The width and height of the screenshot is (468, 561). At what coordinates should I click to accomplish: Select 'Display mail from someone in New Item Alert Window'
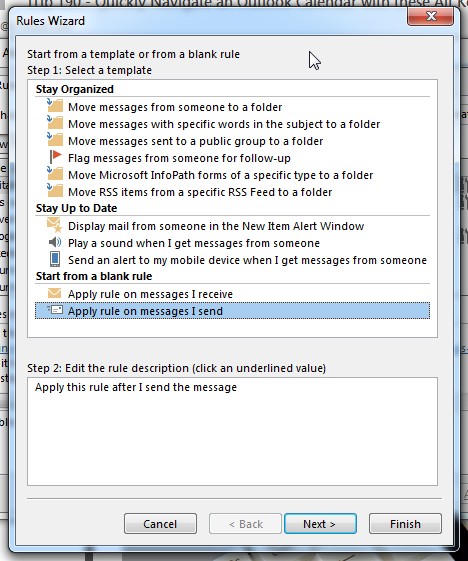[x=216, y=226]
